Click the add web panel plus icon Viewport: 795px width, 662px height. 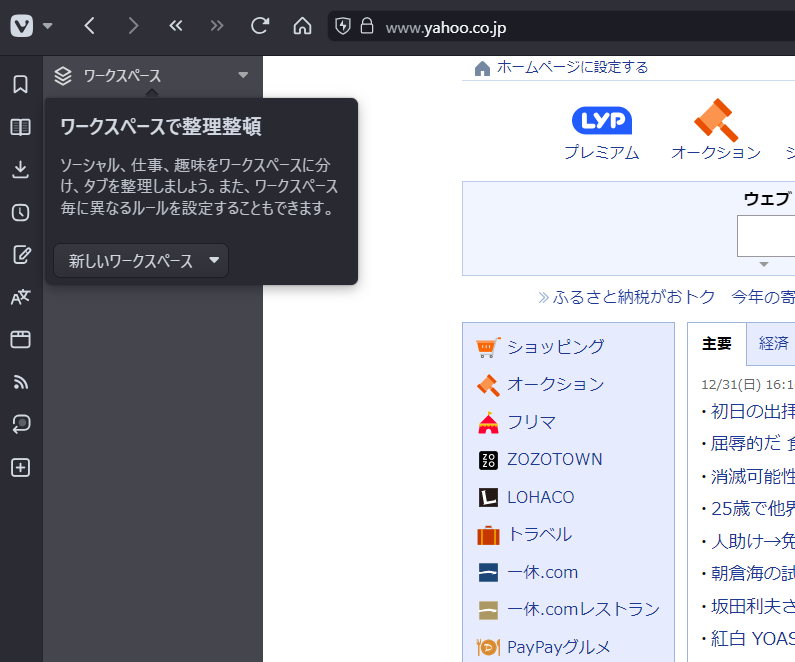pyautogui.click(x=20, y=467)
